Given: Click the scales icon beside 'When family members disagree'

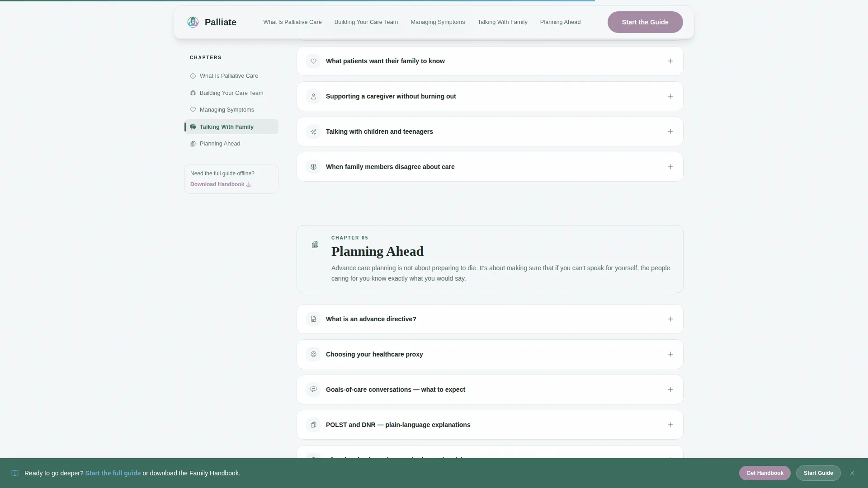Looking at the screenshot, I should (x=313, y=167).
